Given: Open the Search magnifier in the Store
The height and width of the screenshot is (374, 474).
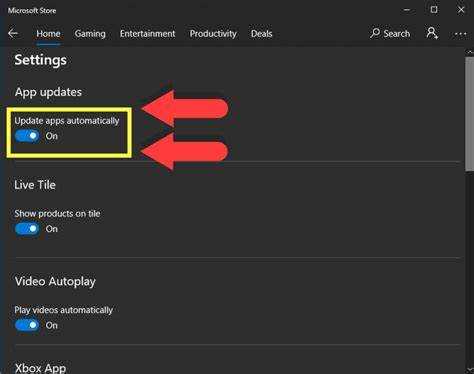Looking at the screenshot, I should [x=390, y=33].
